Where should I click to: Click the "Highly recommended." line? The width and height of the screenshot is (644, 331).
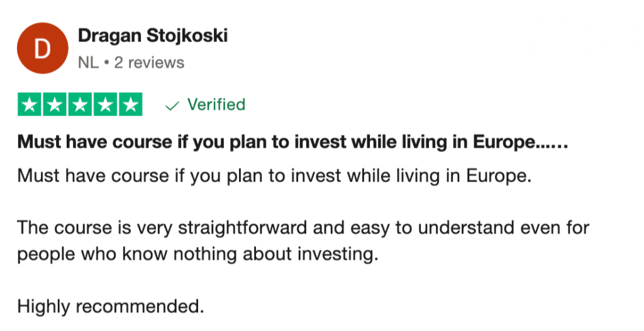[x=111, y=307]
